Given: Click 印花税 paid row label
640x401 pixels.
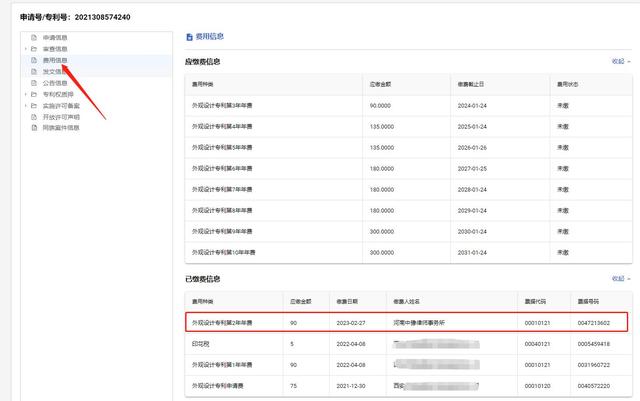Looking at the screenshot, I should coord(200,344).
